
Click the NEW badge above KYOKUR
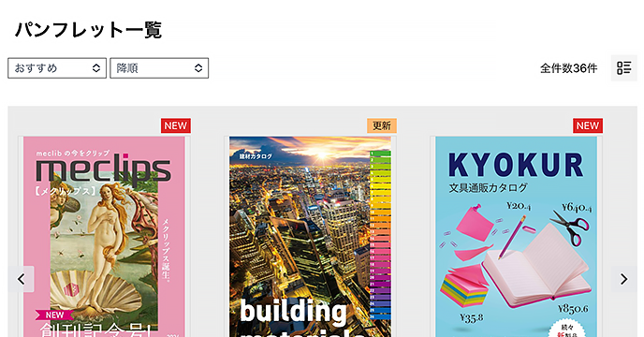[x=588, y=125]
